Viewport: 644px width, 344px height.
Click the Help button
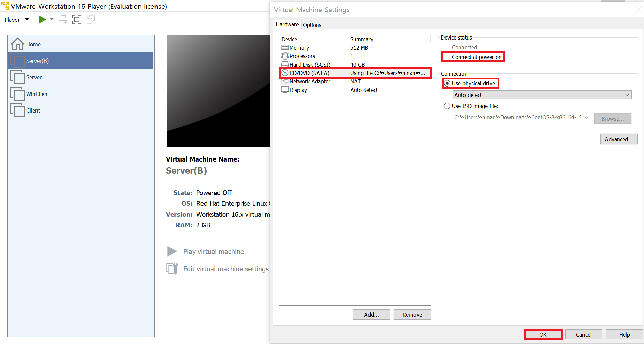pyautogui.click(x=624, y=335)
